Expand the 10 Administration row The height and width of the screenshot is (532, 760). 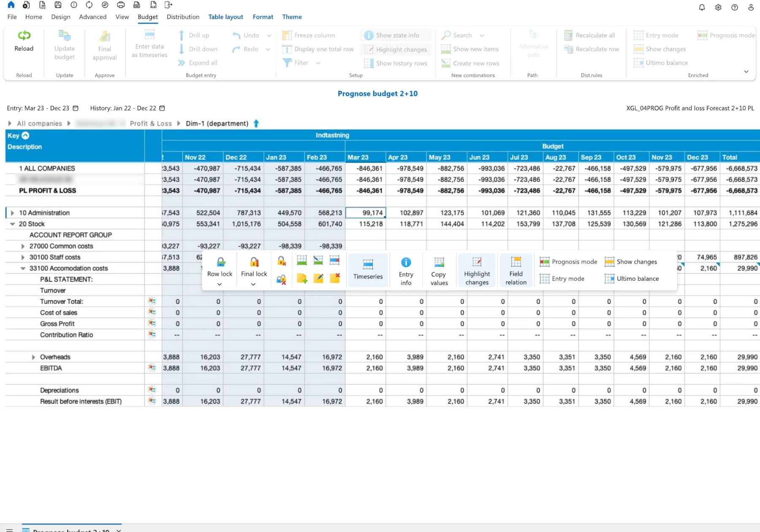12,213
